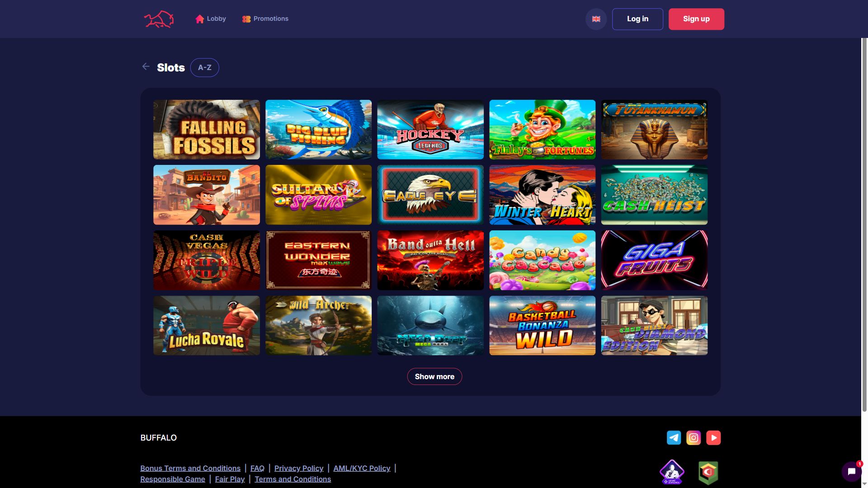Viewport: 868px width, 488px height.
Task: Click the Sign up button
Action: click(696, 19)
